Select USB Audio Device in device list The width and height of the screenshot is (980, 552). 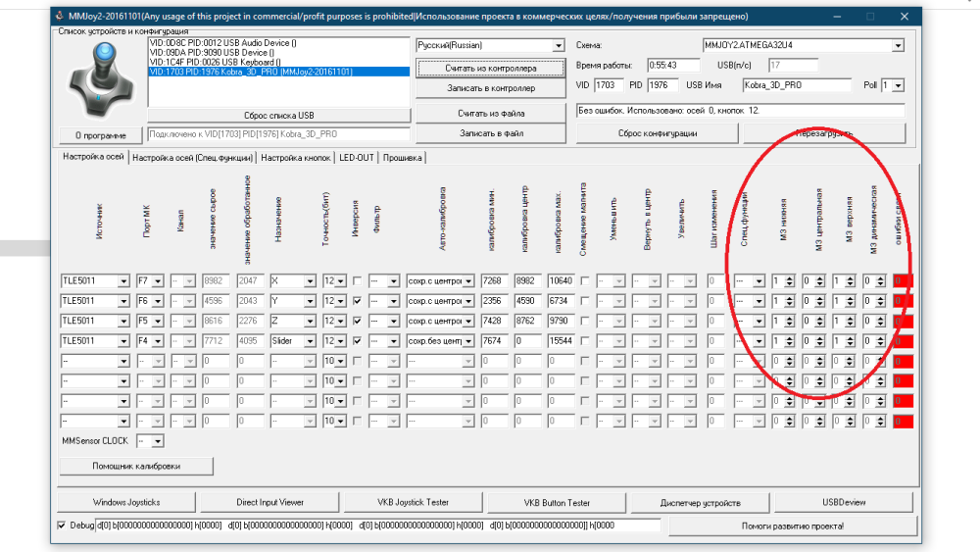click(x=278, y=43)
